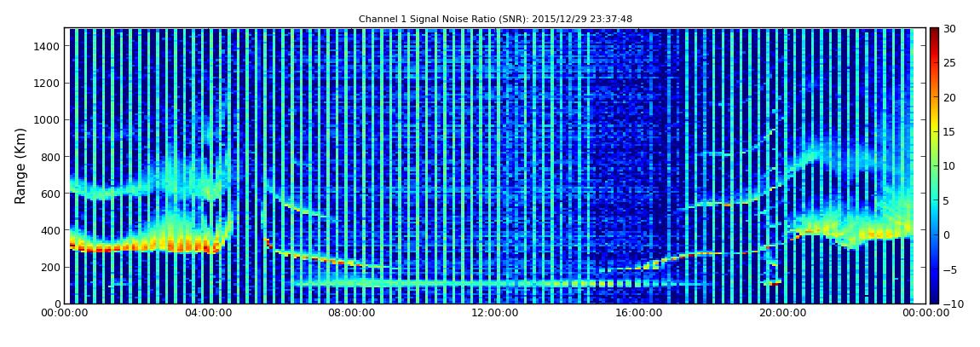Click the colorbar tick label 25
Viewport: 980px width, 347px height.
pos(951,63)
